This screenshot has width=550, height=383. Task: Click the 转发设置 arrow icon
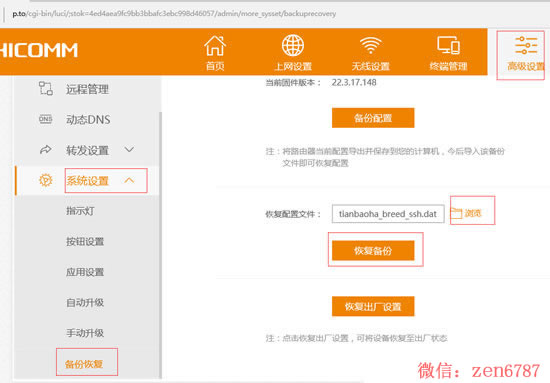(x=46, y=150)
